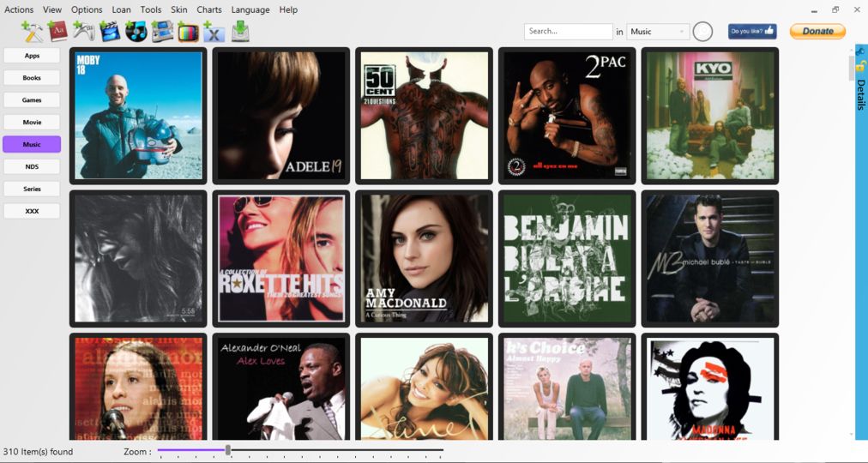Click the Donate button

coord(817,32)
